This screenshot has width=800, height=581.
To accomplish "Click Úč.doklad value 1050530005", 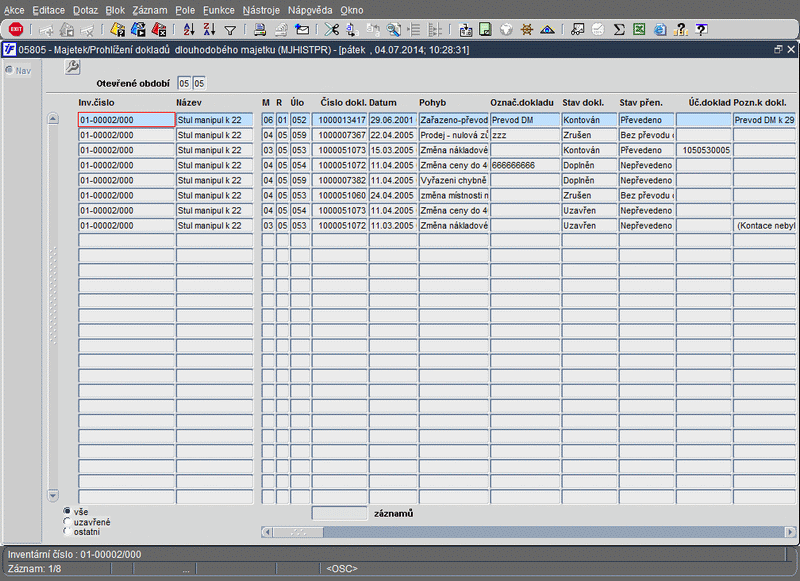I will pos(704,150).
